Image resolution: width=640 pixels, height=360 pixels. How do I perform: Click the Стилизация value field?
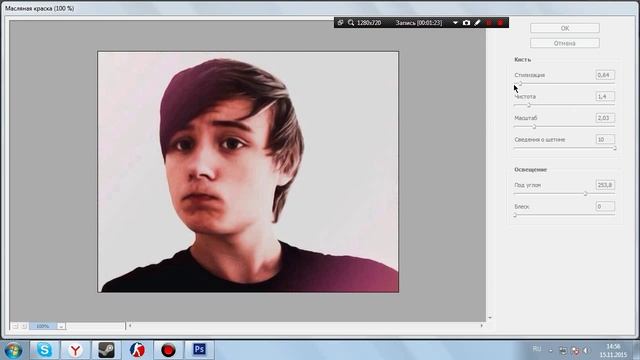point(605,75)
